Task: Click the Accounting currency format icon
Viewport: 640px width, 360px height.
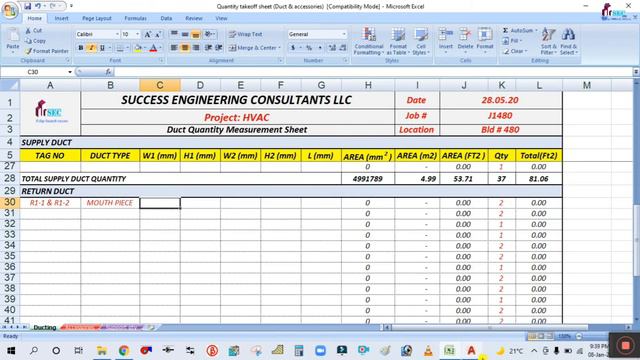Action: 293,48
